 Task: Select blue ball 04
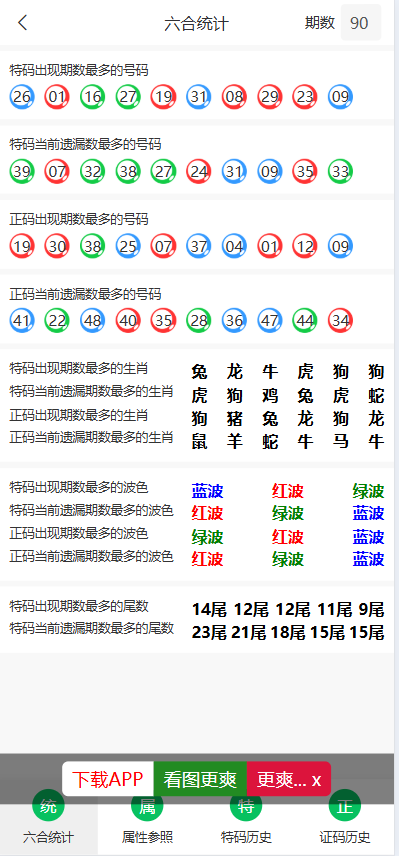tap(234, 247)
